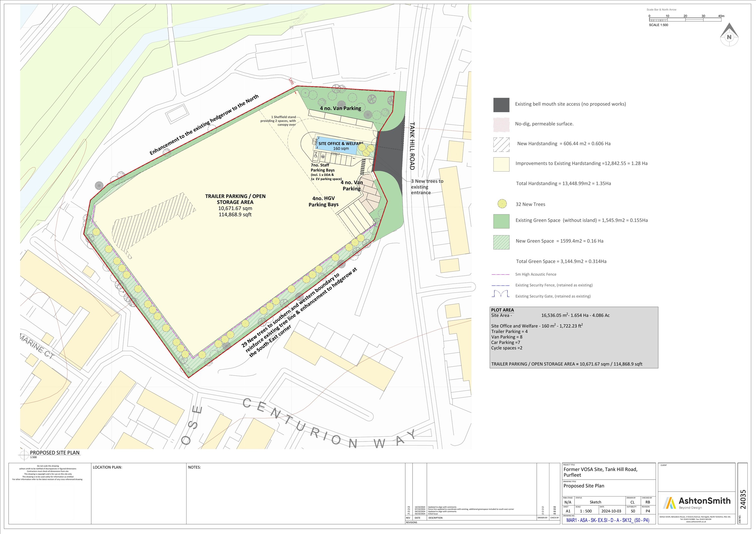756x534 pixels.
Task: Click the AshtonSmith company logo
Action: pyautogui.click(x=697, y=503)
